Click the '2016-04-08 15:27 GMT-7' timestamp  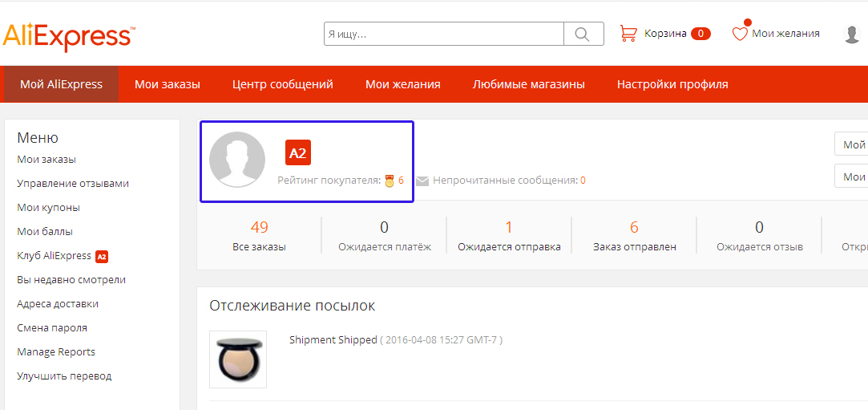click(x=441, y=340)
